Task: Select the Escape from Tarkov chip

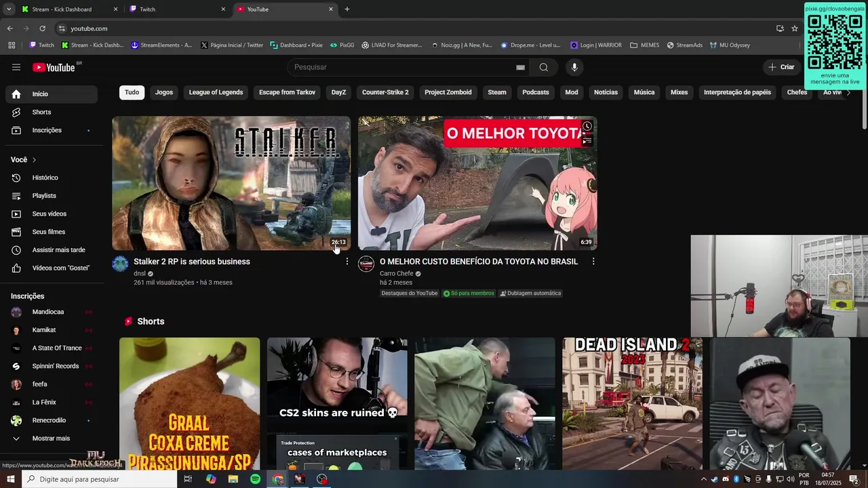Action: click(287, 92)
